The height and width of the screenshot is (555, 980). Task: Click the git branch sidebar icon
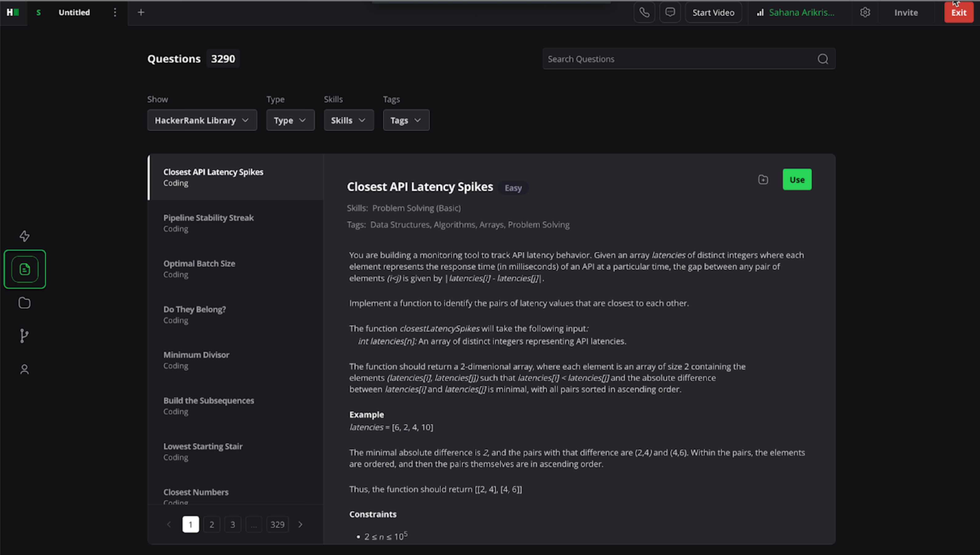pos(24,336)
